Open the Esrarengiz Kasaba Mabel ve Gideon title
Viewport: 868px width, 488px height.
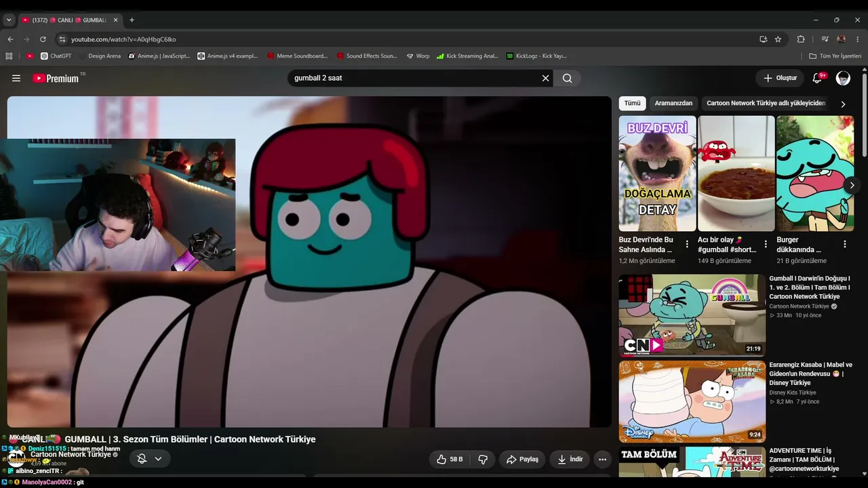[810, 373]
